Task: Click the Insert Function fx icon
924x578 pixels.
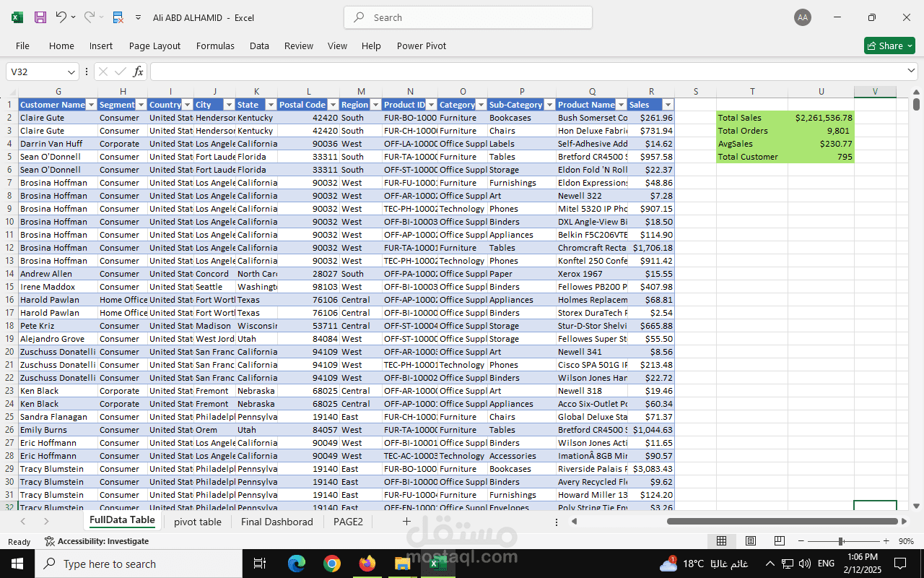Action: 139,72
